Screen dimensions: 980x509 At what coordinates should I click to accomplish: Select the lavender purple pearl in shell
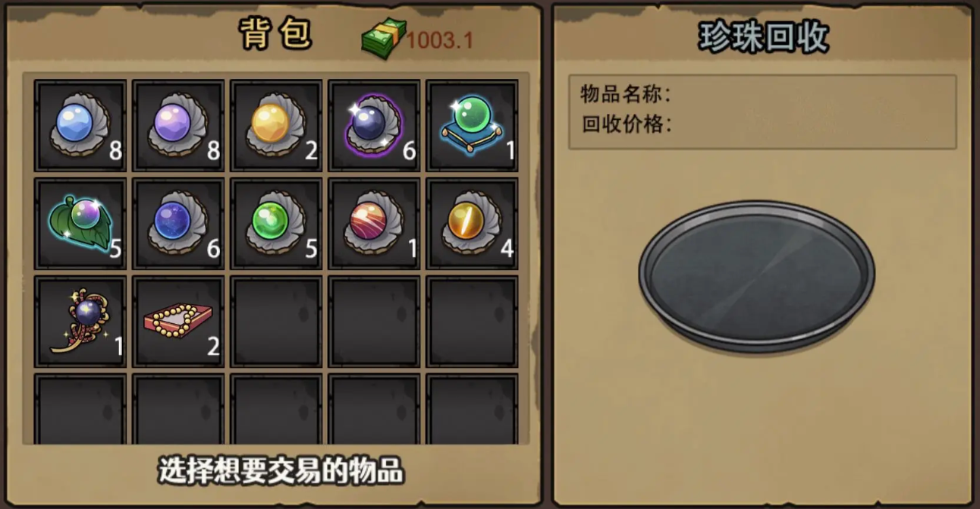(x=178, y=126)
